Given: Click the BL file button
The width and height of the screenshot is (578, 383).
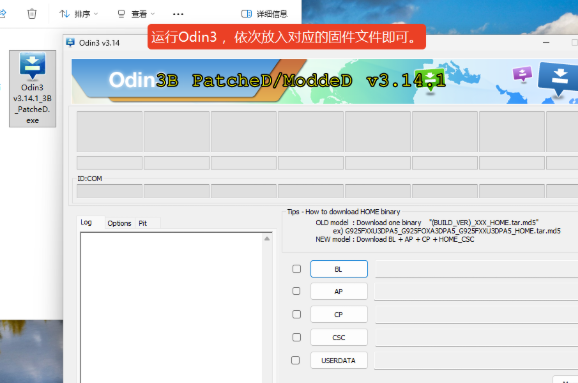Looking at the screenshot, I should [339, 269].
